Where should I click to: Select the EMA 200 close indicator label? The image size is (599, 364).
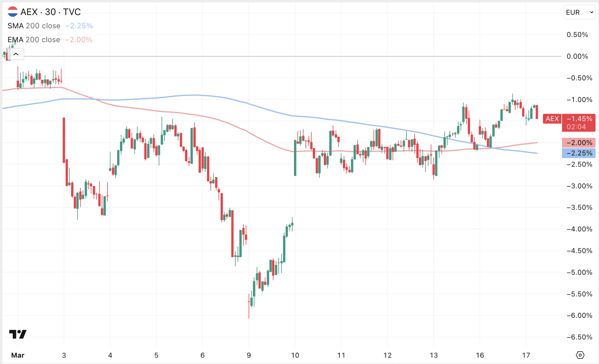click(x=34, y=40)
